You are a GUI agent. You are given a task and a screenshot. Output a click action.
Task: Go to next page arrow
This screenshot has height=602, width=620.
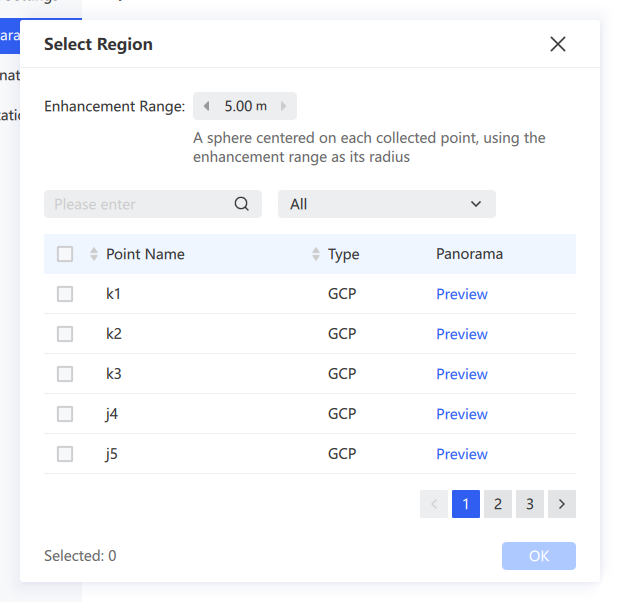click(562, 504)
